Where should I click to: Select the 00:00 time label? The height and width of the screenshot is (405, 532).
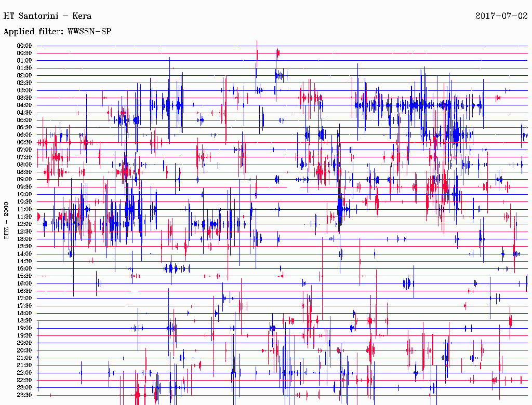tap(24, 46)
